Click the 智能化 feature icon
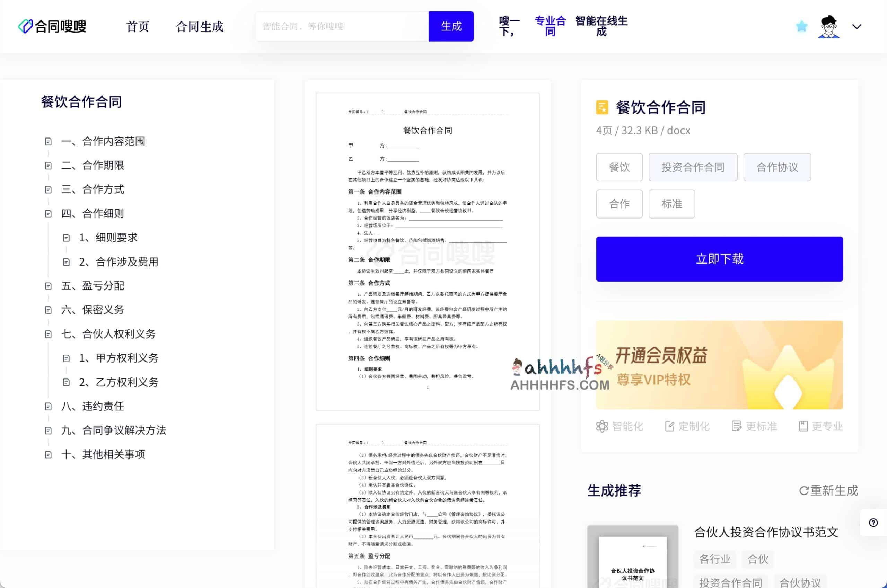The image size is (887, 588). pos(603,426)
